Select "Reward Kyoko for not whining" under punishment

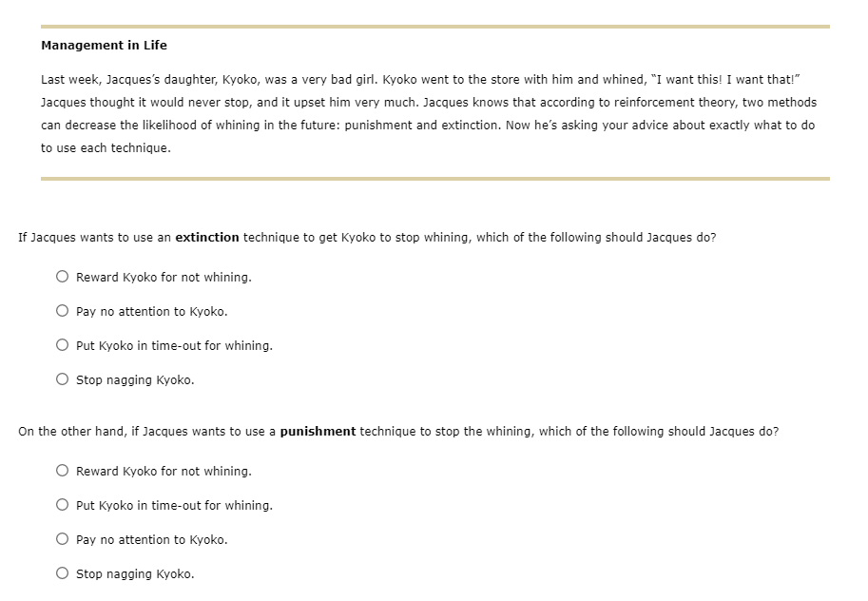(62, 470)
